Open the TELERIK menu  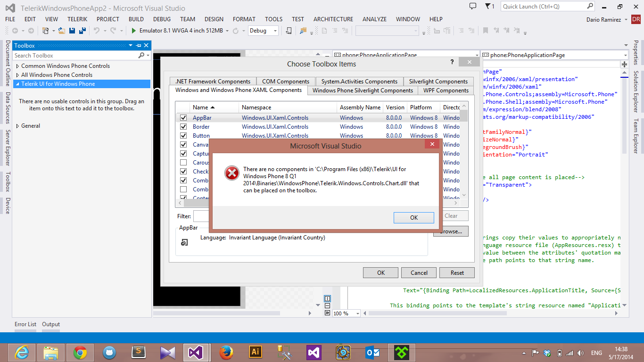[77, 19]
